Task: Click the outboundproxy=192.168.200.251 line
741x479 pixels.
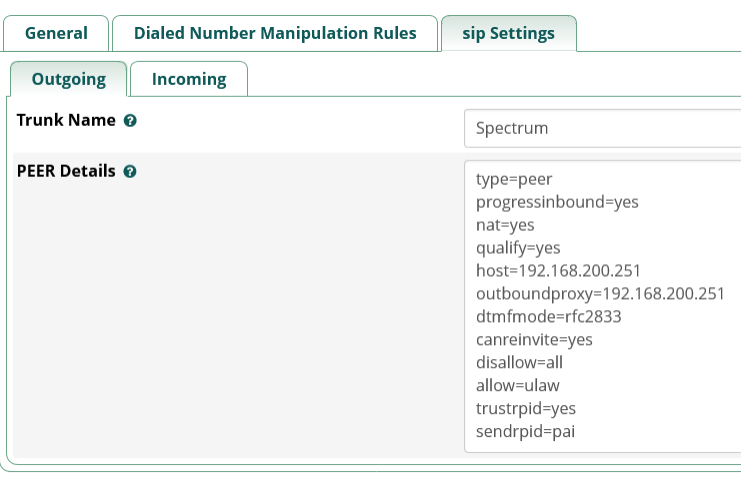Action: (600, 294)
